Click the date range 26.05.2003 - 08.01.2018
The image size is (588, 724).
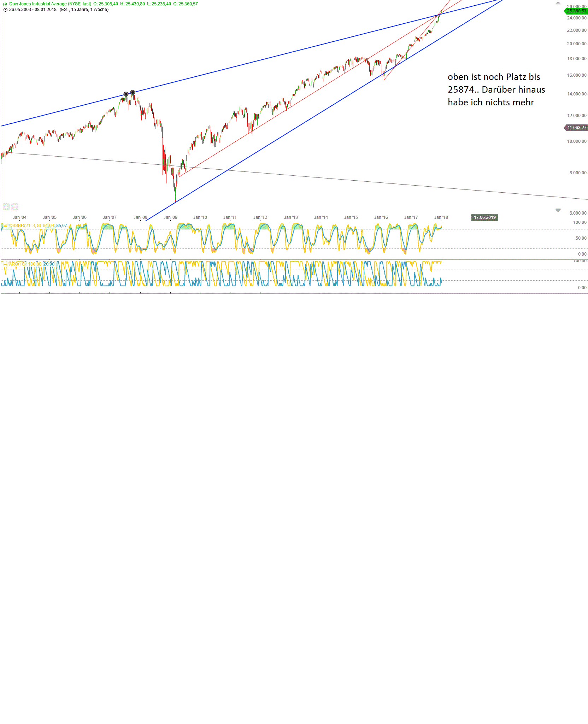coord(33,10)
